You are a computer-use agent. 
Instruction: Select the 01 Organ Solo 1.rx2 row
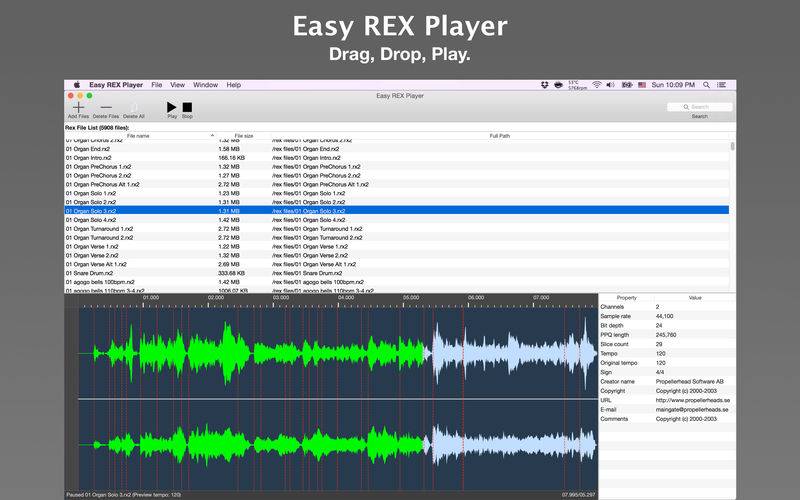point(396,193)
